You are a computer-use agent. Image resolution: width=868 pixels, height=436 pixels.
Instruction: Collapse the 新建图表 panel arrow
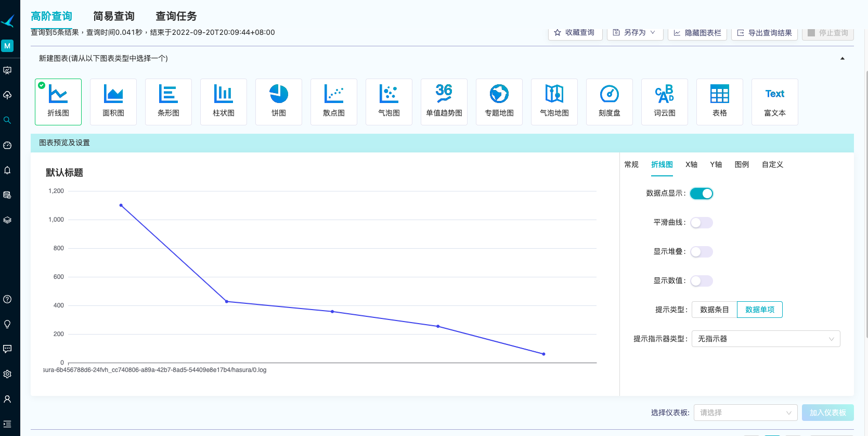(x=843, y=58)
